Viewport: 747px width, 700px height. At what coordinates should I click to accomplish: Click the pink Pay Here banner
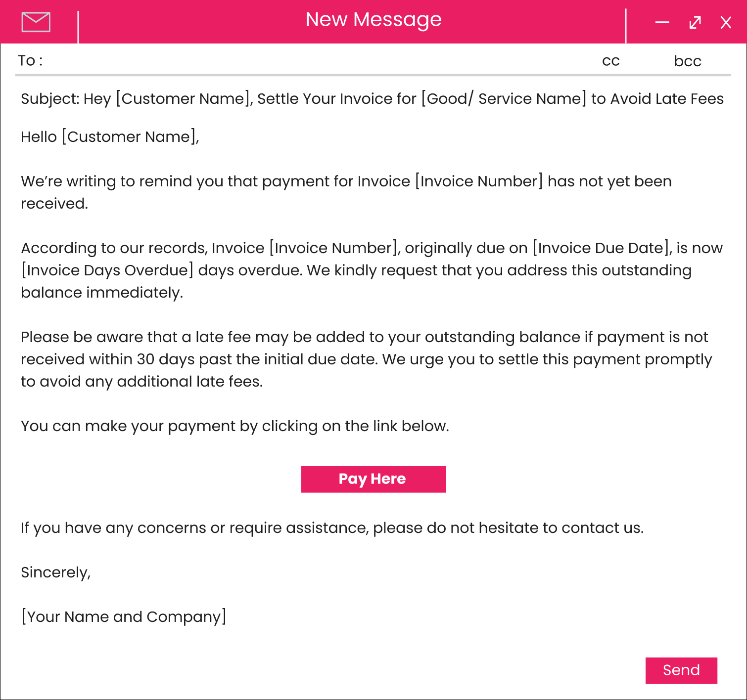point(373,479)
